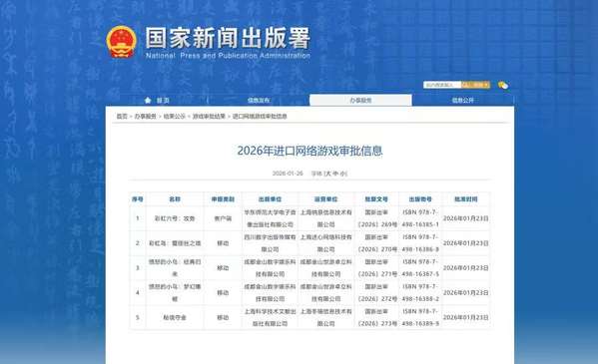Click the approval number [2026] 270号
This screenshot has height=364, width=598.
[x=376, y=243]
